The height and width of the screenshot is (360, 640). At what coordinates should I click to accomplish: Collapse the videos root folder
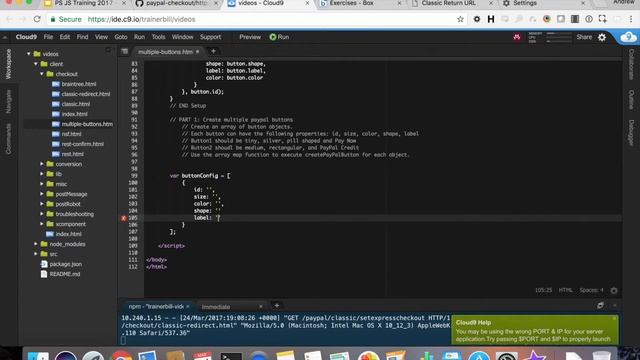[29, 54]
